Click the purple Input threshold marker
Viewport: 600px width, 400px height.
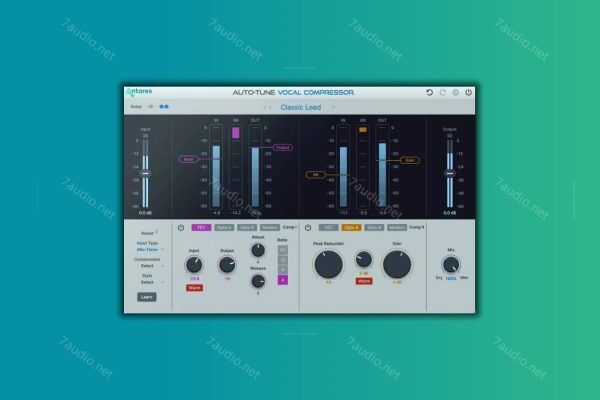point(189,159)
